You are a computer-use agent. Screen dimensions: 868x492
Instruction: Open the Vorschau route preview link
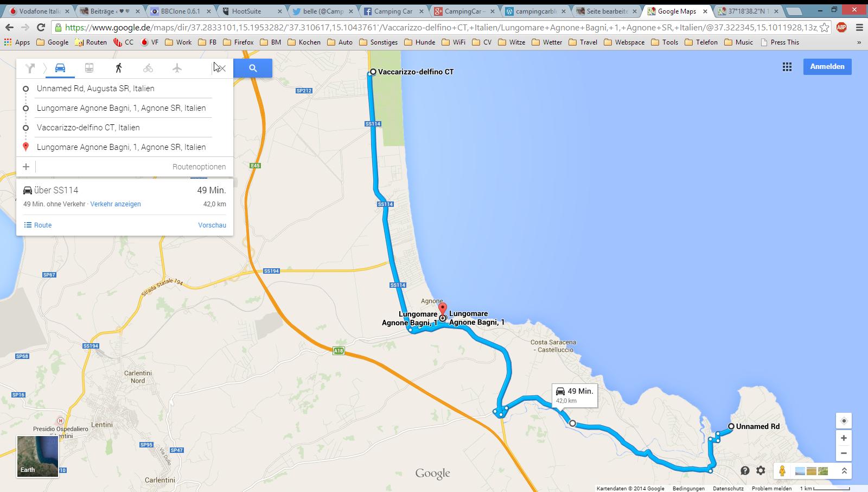pyautogui.click(x=212, y=225)
